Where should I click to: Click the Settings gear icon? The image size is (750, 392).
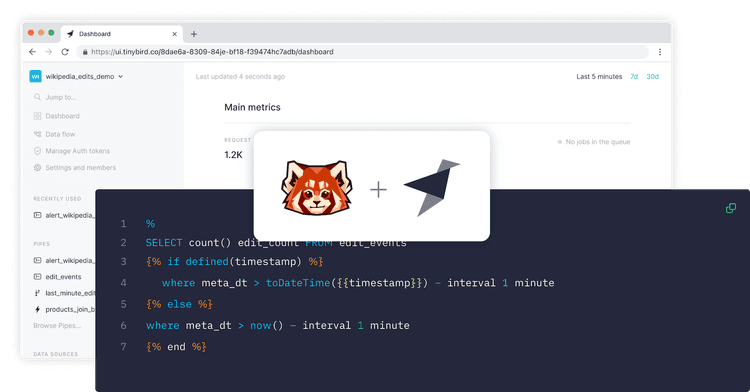click(x=37, y=168)
